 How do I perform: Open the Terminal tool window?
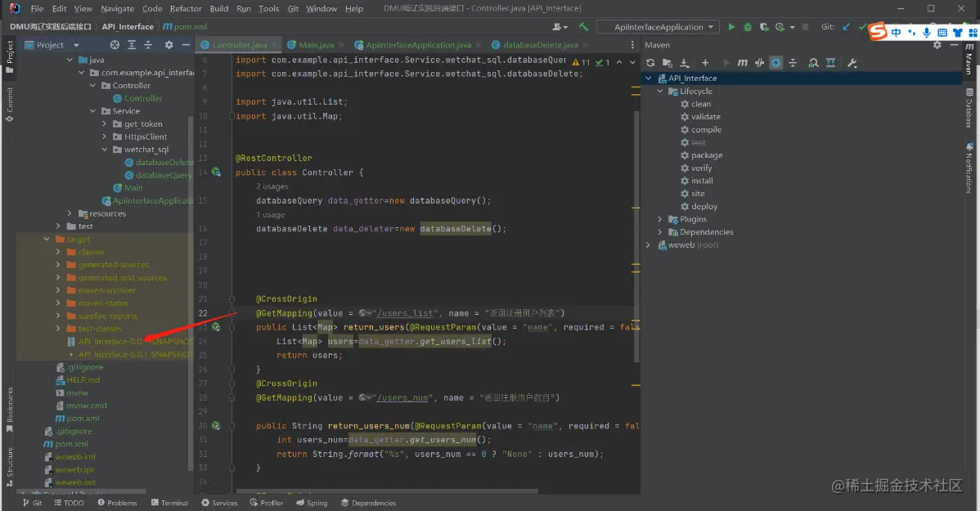[x=169, y=503]
